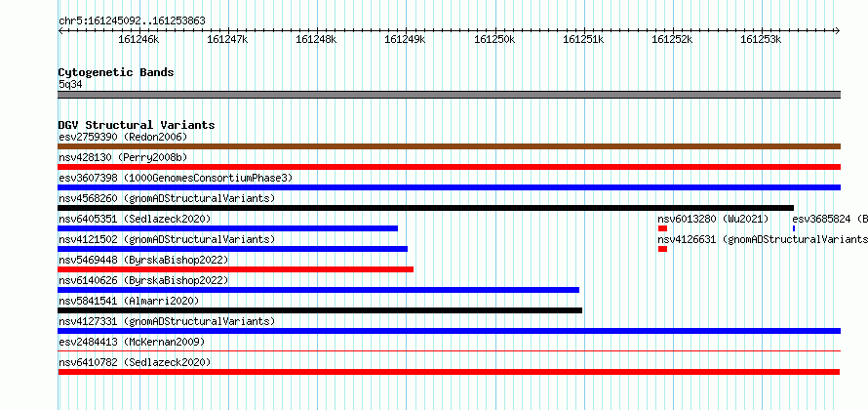868x410 pixels.
Task: Click the blue nsv6405351 Sedlazeck2020 bar
Action: (227, 228)
